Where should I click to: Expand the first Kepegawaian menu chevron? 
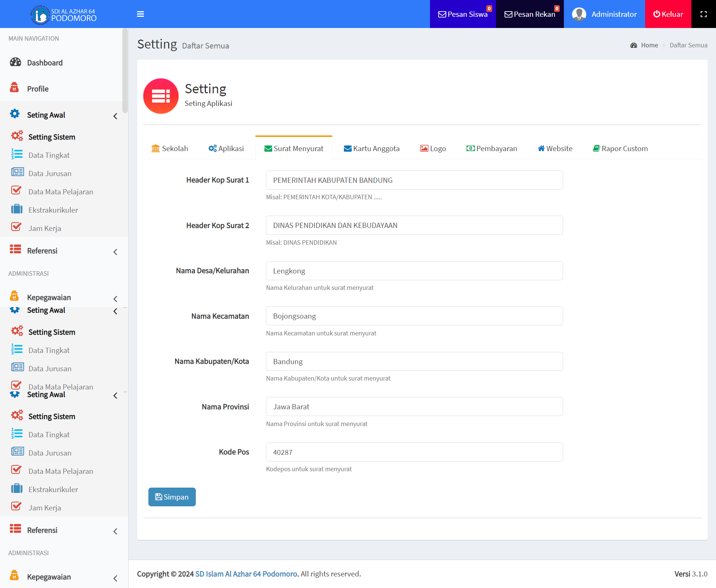point(115,299)
